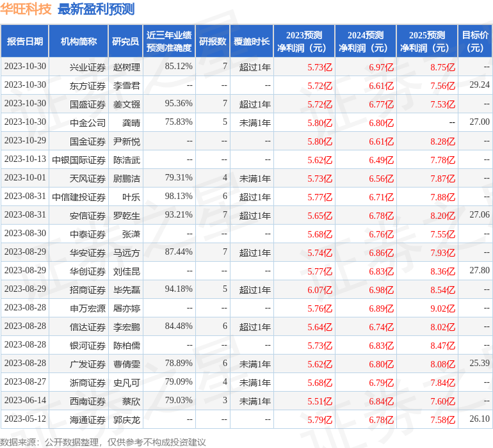This screenshot has width=493, height=448.
Task: Click the 最新盈利预测 title text
Action: pos(96,9)
